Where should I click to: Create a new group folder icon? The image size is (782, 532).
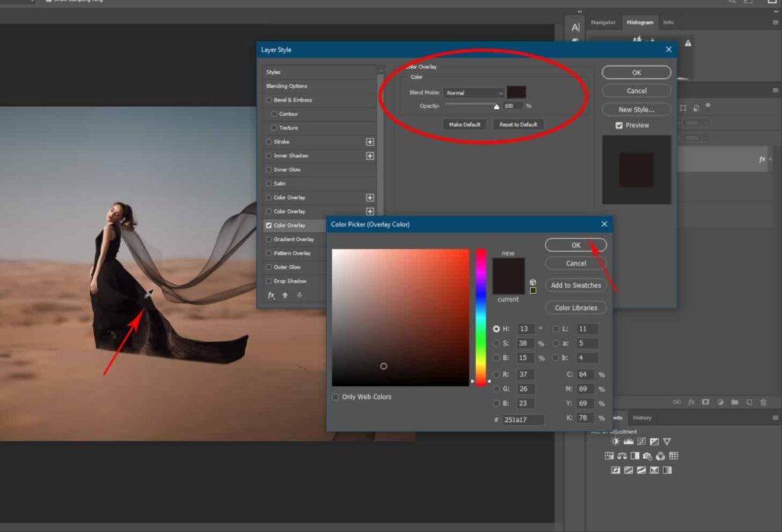(735, 402)
